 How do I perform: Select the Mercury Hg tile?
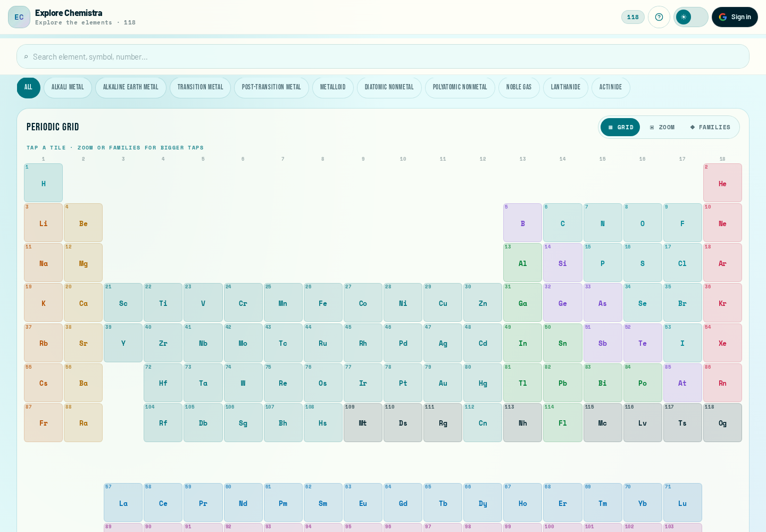click(483, 383)
